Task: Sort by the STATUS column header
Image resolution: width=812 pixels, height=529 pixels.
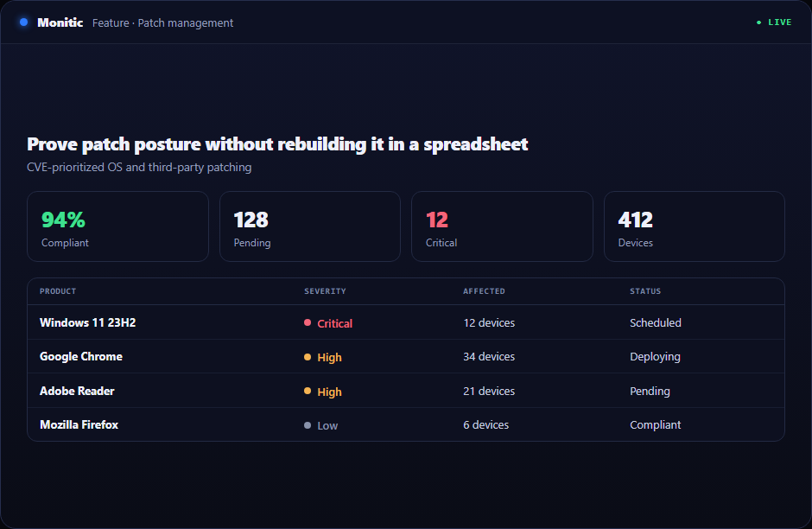Action: [645, 291]
